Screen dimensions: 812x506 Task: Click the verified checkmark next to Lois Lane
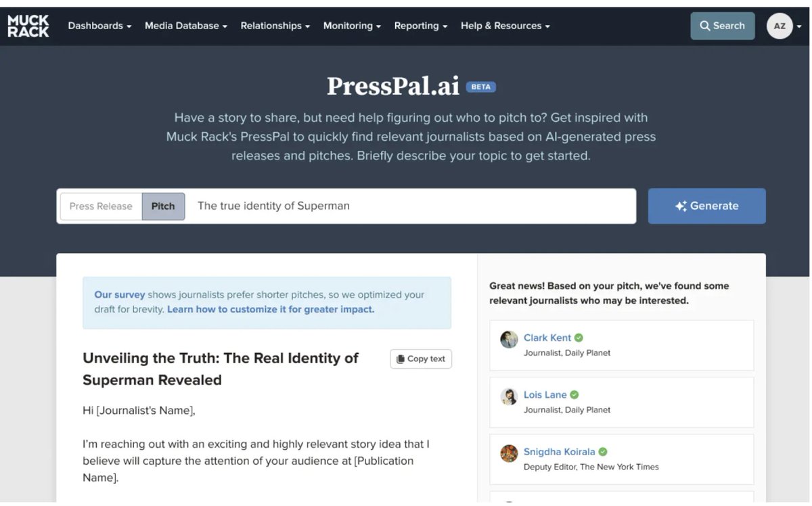[x=574, y=394]
